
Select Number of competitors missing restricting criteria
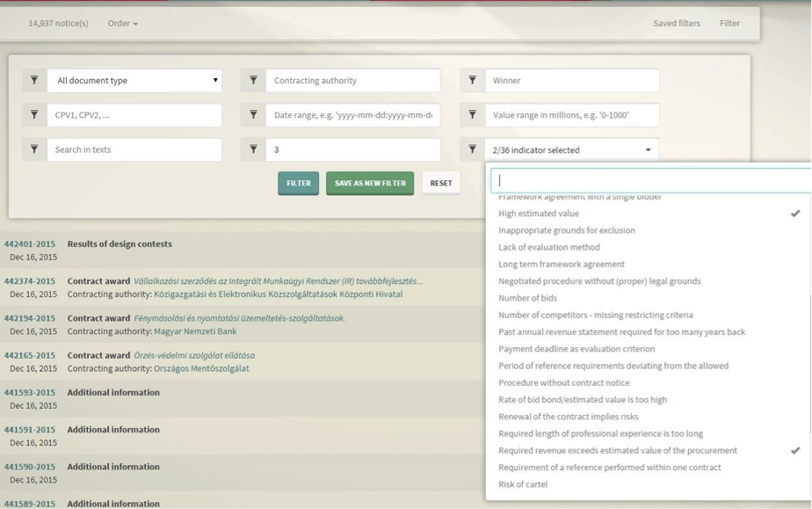[x=649, y=315]
